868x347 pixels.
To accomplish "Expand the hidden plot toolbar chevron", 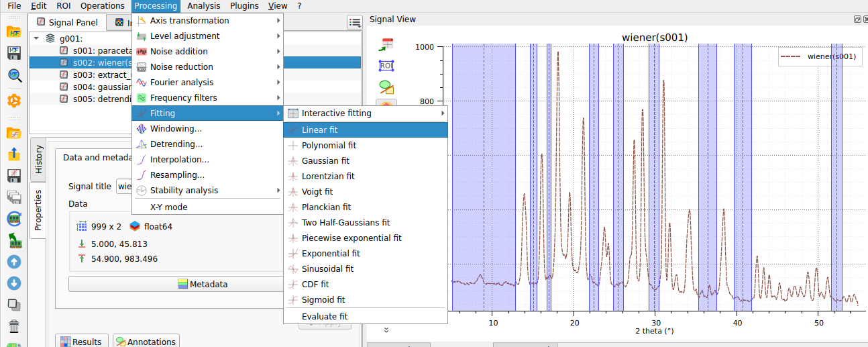I will click(386, 330).
